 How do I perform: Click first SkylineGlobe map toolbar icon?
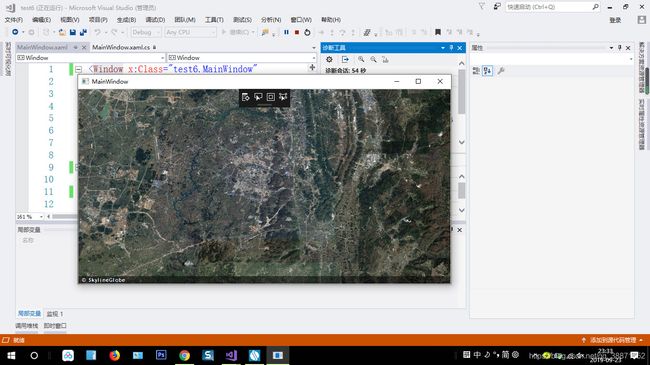pyautogui.click(x=245, y=97)
